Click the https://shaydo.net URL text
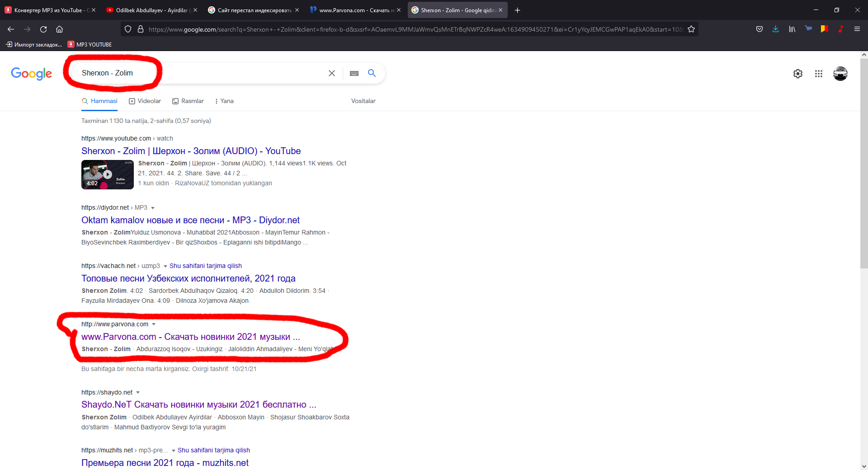This screenshot has width=868, height=470. coord(107,392)
